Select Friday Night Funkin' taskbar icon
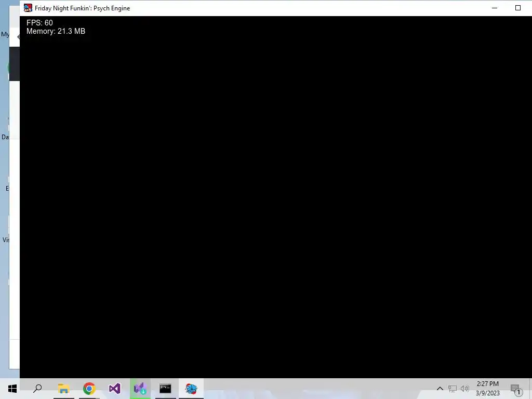The height and width of the screenshot is (399, 532). pos(191,389)
